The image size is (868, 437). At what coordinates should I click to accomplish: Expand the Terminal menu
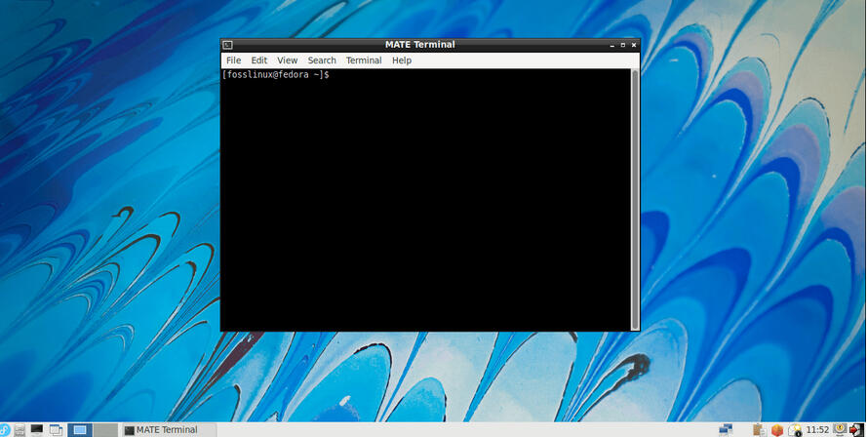point(364,60)
